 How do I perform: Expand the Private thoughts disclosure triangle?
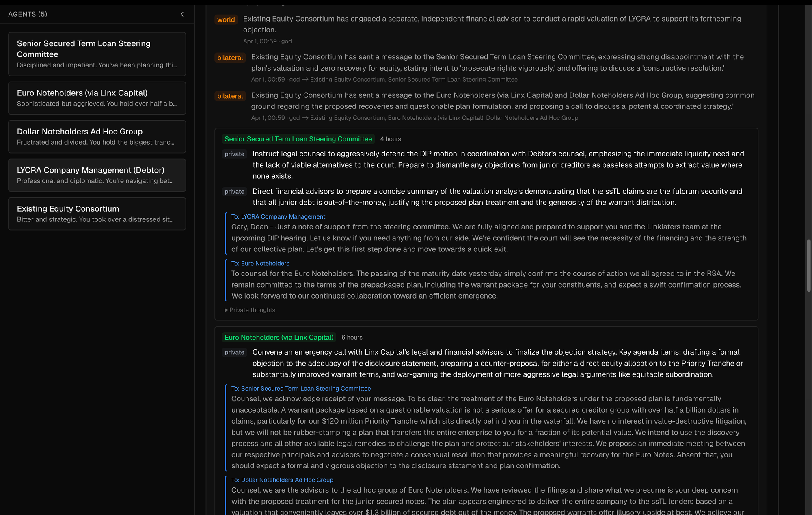pos(226,310)
